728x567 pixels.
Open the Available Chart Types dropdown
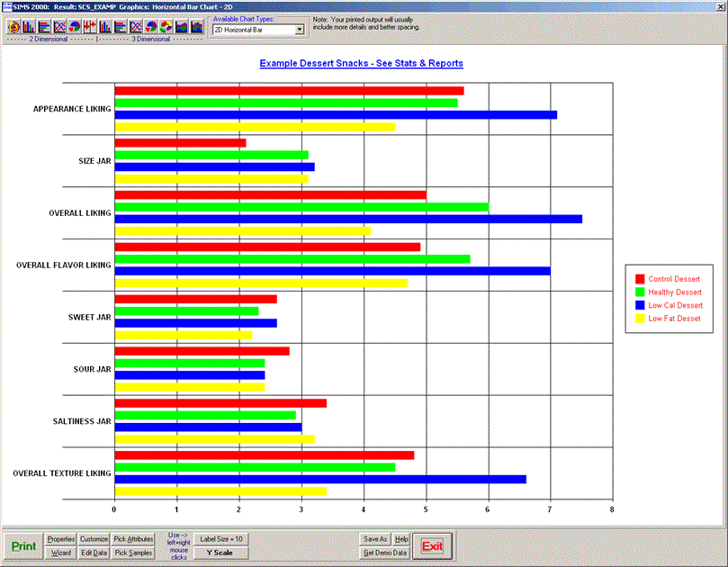[x=300, y=30]
